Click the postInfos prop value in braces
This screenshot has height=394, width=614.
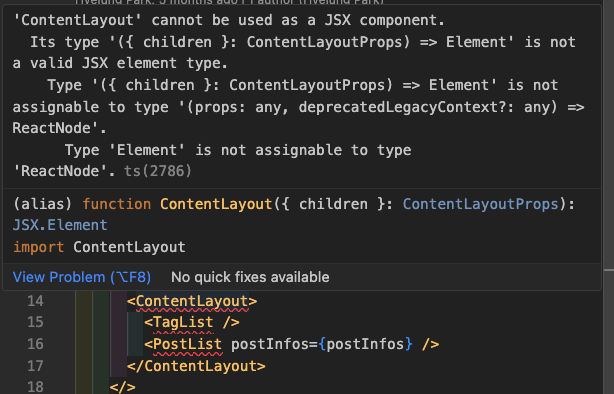365,344
